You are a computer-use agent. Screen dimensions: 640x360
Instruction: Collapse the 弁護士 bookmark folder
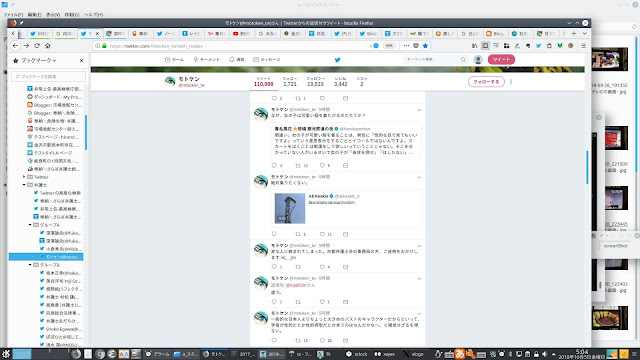click(x=24, y=185)
